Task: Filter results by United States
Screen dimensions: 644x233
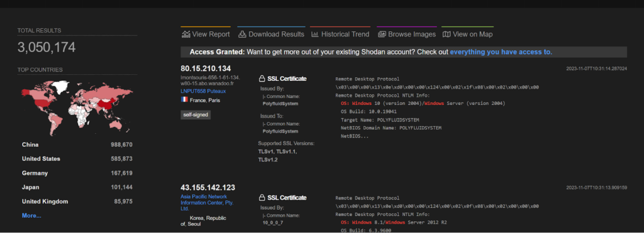Action: pos(41,159)
